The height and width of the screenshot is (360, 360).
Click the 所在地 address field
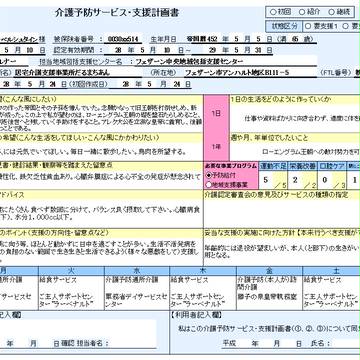tap(250, 73)
